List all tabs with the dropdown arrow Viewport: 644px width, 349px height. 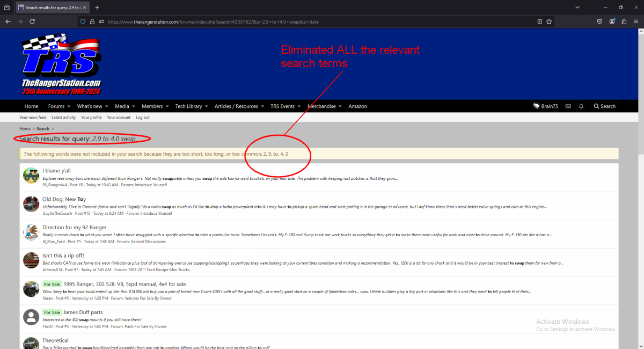[577, 8]
